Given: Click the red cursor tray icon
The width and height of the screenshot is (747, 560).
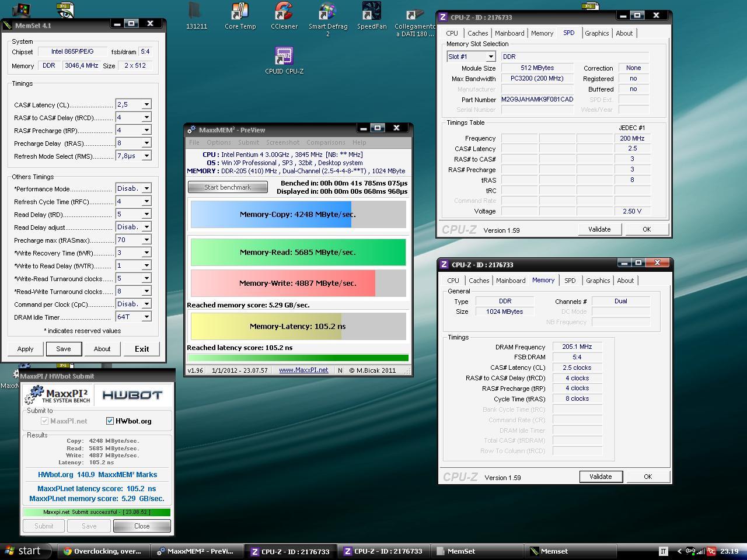Looking at the screenshot, I should pos(712,551).
